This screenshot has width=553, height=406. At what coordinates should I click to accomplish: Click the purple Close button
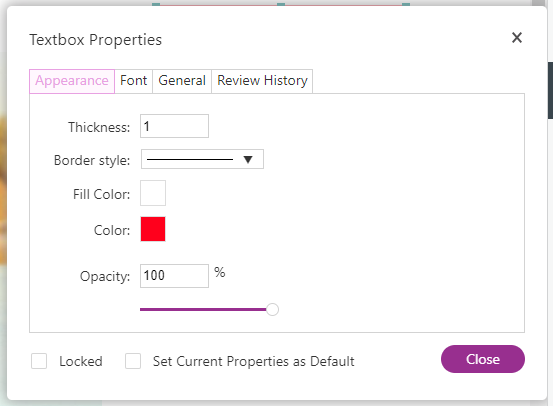click(x=483, y=359)
